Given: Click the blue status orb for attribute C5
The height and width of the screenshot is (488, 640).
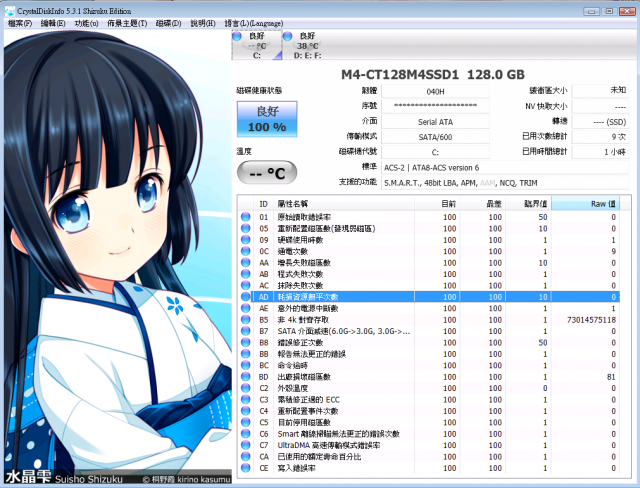Looking at the screenshot, I should (245, 423).
